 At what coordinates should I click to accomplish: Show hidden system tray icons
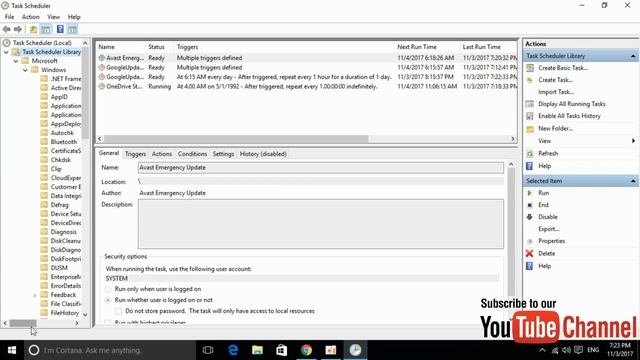[x=542, y=350]
